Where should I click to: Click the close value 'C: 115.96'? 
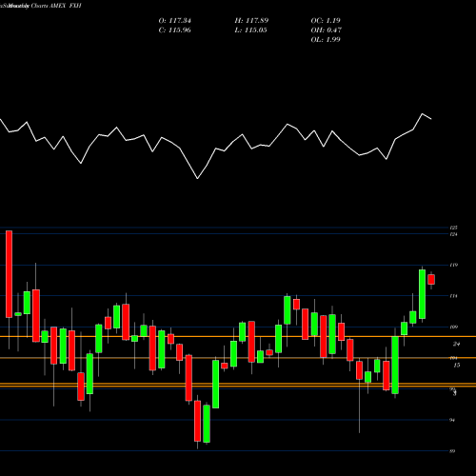tap(175, 30)
